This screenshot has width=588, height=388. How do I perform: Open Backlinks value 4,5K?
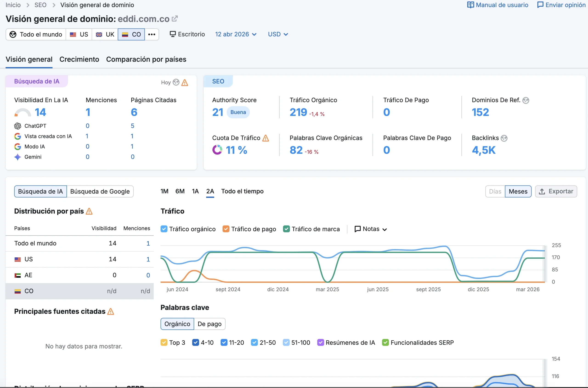(x=483, y=150)
